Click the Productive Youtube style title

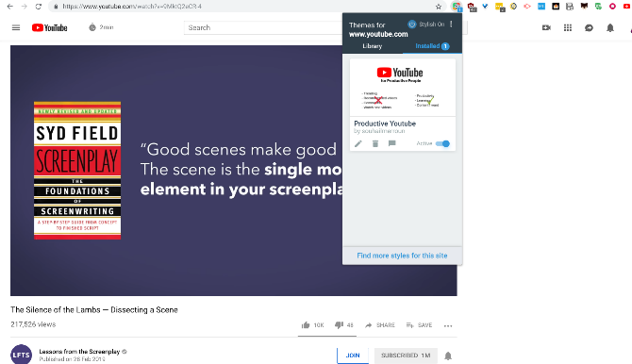385,124
